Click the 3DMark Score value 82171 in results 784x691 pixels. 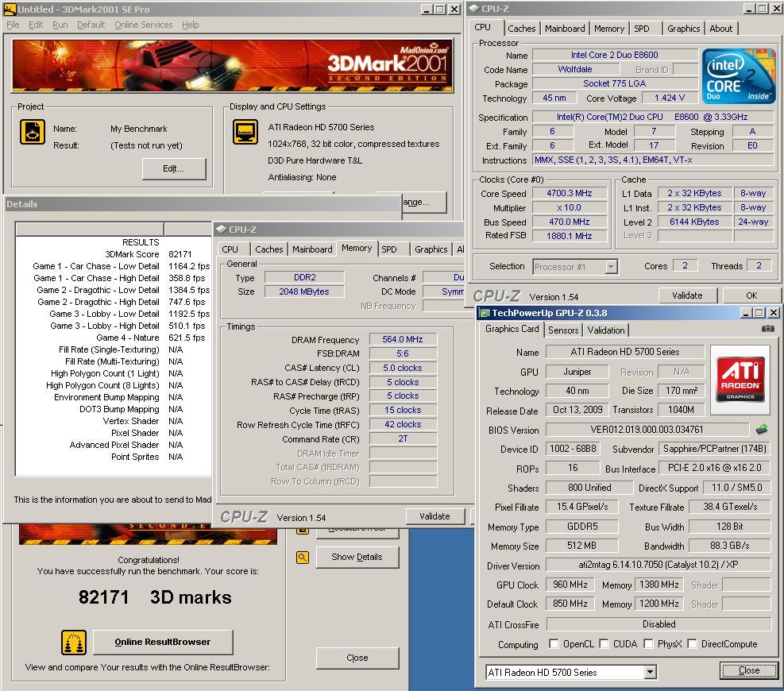(x=180, y=254)
